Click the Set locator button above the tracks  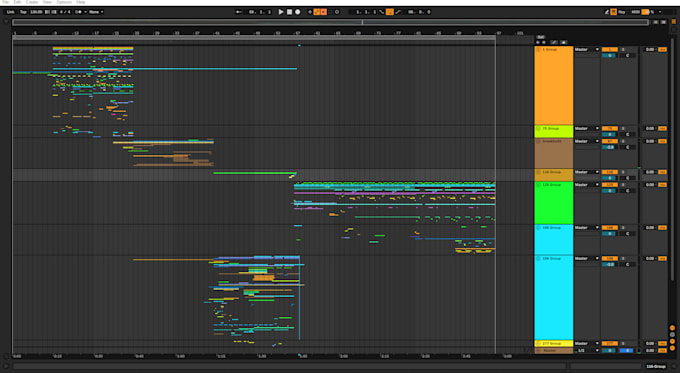(x=541, y=37)
